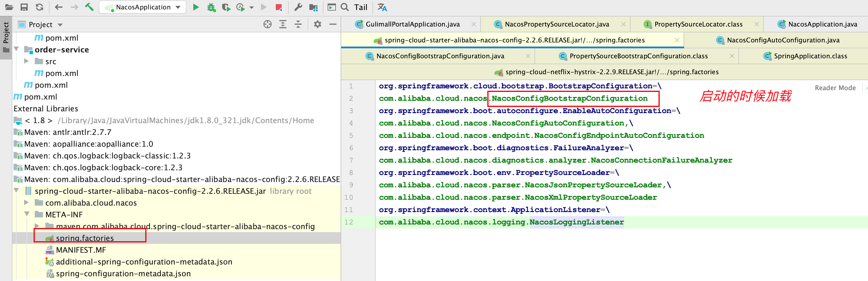Image resolution: width=868 pixels, height=281 pixels.
Task: Open the Project view selector dropdown
Action: point(40,25)
